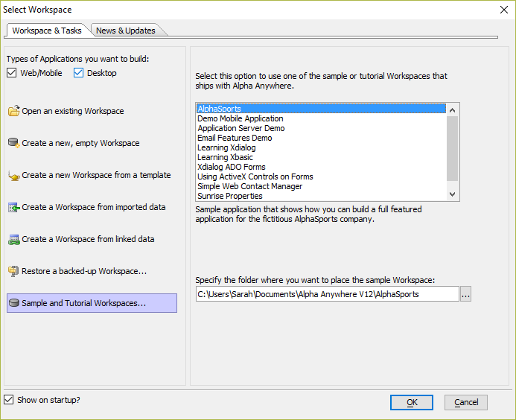This screenshot has width=516, height=420.
Task: Click the linked data table icon
Action: (14, 239)
